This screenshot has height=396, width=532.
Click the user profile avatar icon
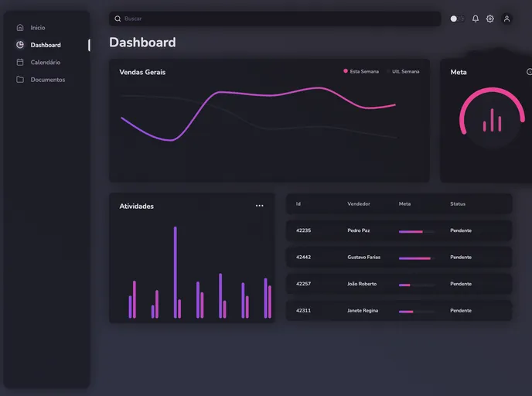pyautogui.click(x=506, y=19)
